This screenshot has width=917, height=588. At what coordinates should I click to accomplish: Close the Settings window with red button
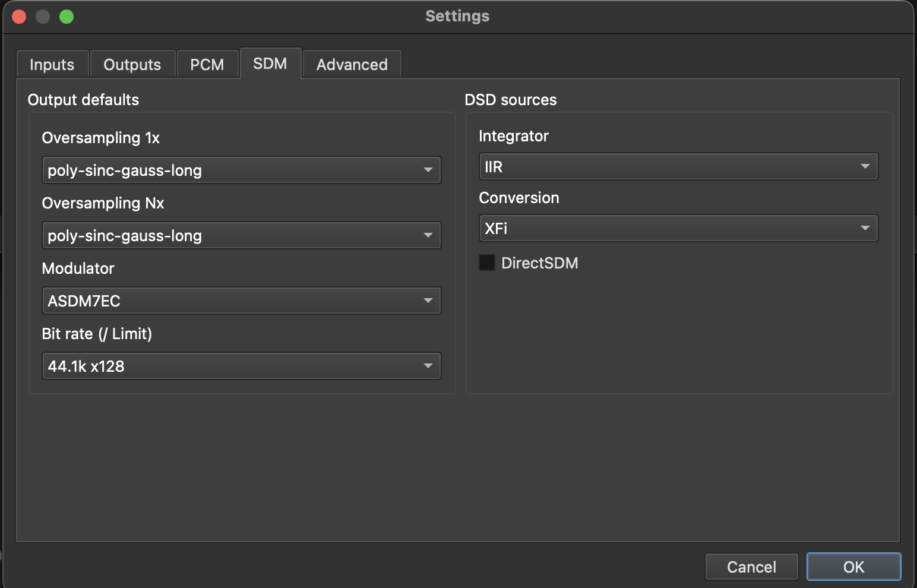(19, 17)
